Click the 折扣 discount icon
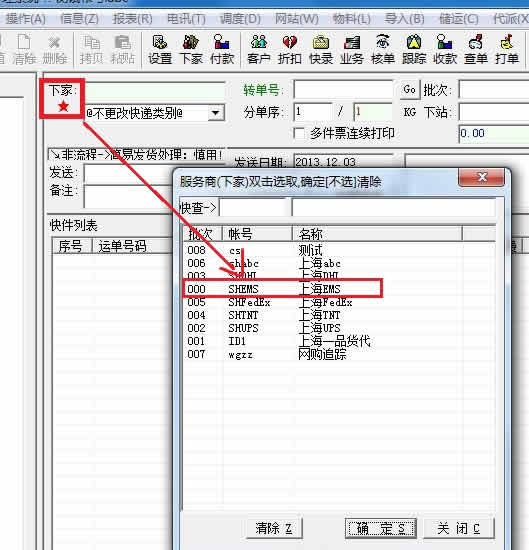 [x=290, y=50]
